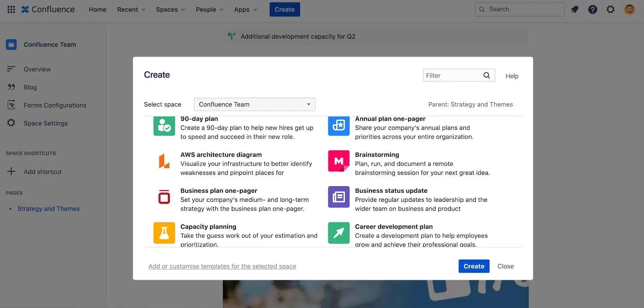Click the Forms Configurations sidebar icon
This screenshot has width=644, height=308.
11,105
